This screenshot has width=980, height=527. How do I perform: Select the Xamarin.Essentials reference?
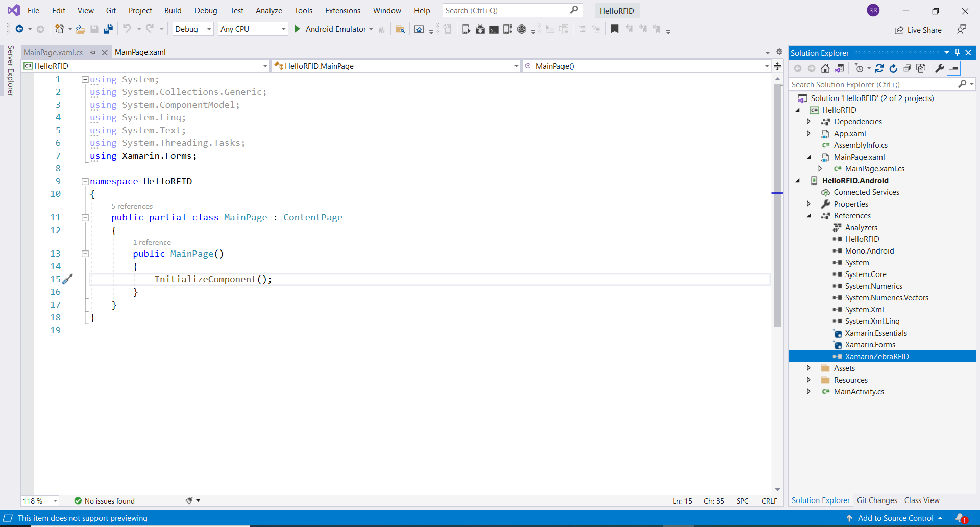876,333
